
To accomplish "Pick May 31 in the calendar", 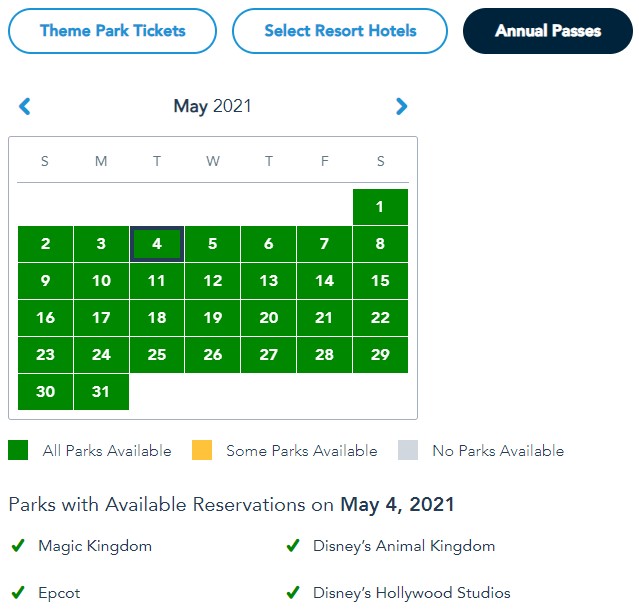I will click(x=101, y=391).
